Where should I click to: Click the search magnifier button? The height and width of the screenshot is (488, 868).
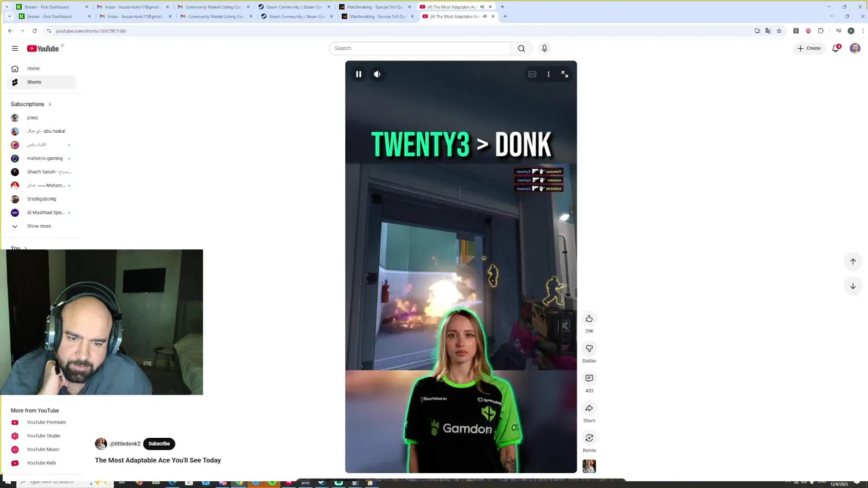click(521, 48)
